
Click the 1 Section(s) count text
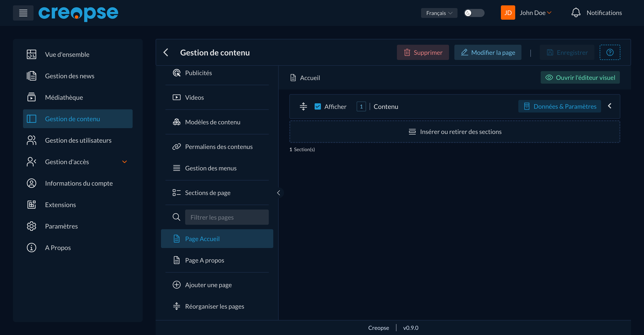click(302, 149)
